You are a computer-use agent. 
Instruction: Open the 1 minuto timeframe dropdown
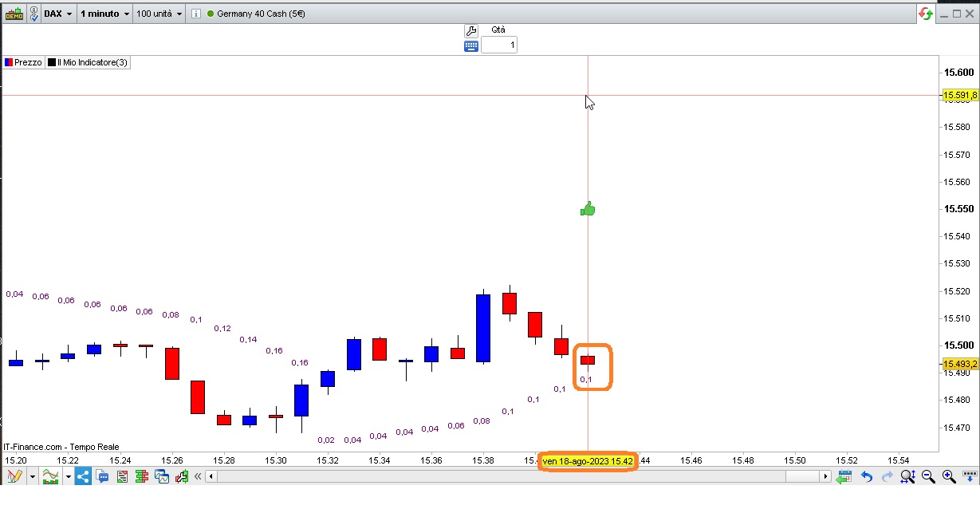point(104,14)
